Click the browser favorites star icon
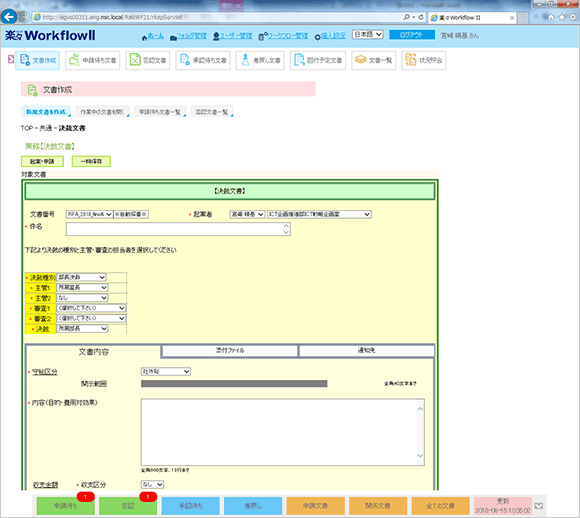The image size is (580, 518). [x=562, y=17]
